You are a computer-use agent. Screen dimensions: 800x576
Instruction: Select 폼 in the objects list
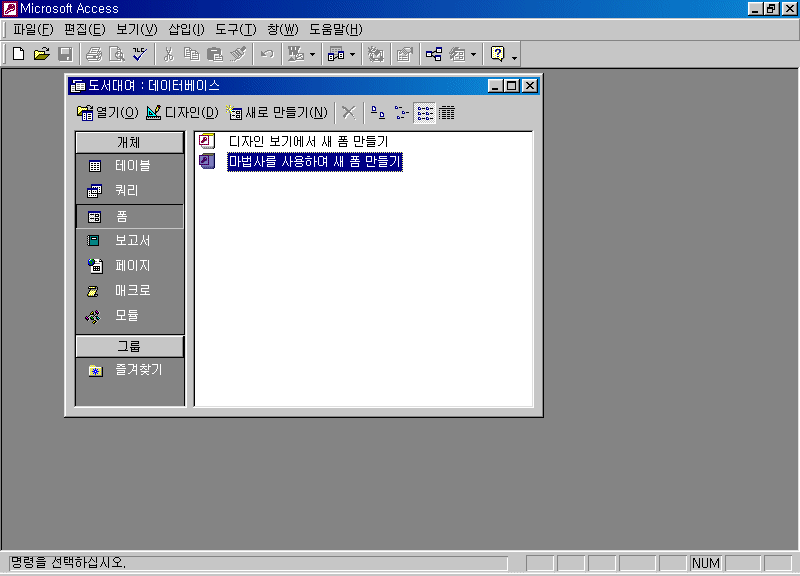[130, 216]
